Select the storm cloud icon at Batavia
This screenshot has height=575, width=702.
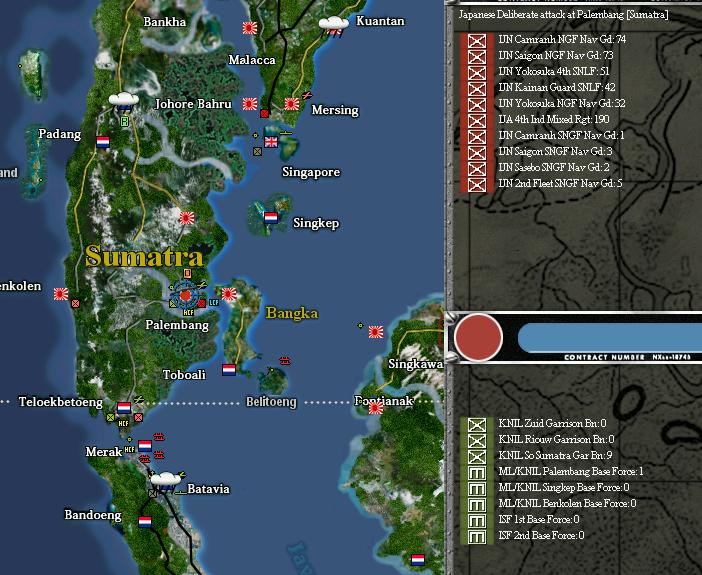[x=166, y=481]
